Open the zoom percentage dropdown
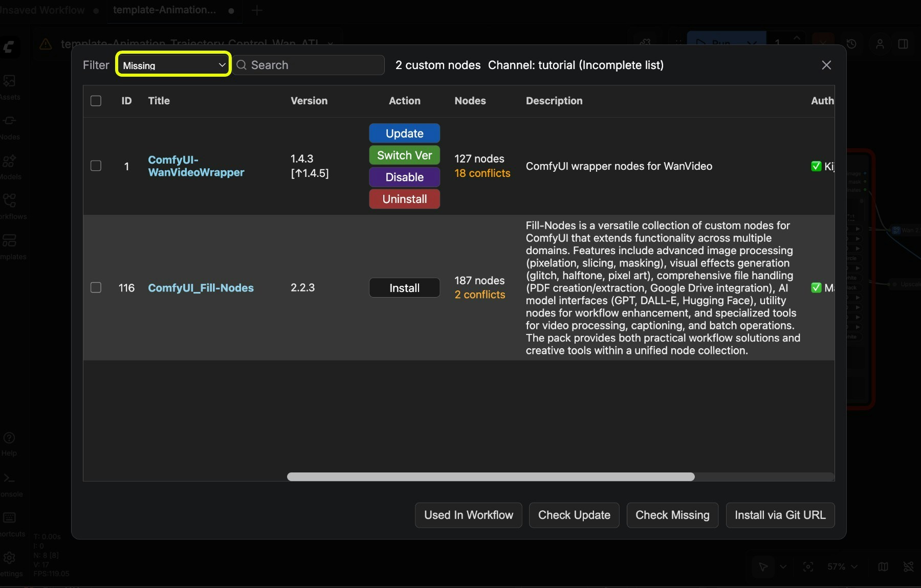This screenshot has width=921, height=588. [x=842, y=567]
